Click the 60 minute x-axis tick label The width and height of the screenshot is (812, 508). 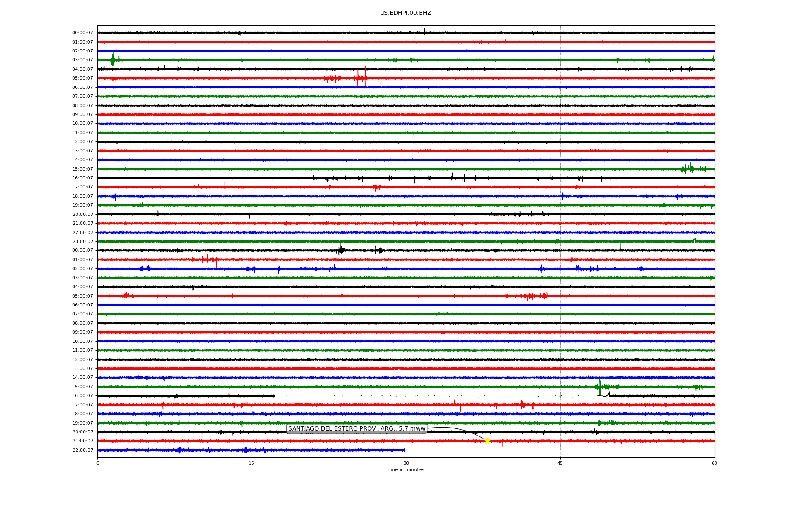714,464
